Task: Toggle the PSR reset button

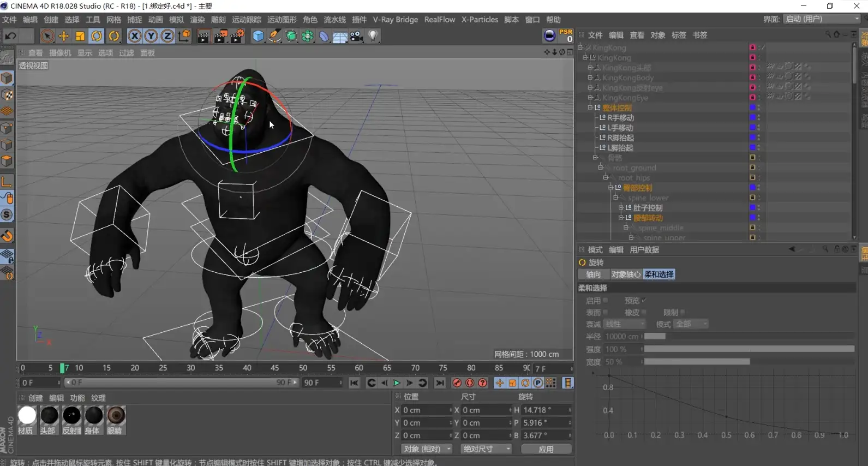Action: coord(566,35)
